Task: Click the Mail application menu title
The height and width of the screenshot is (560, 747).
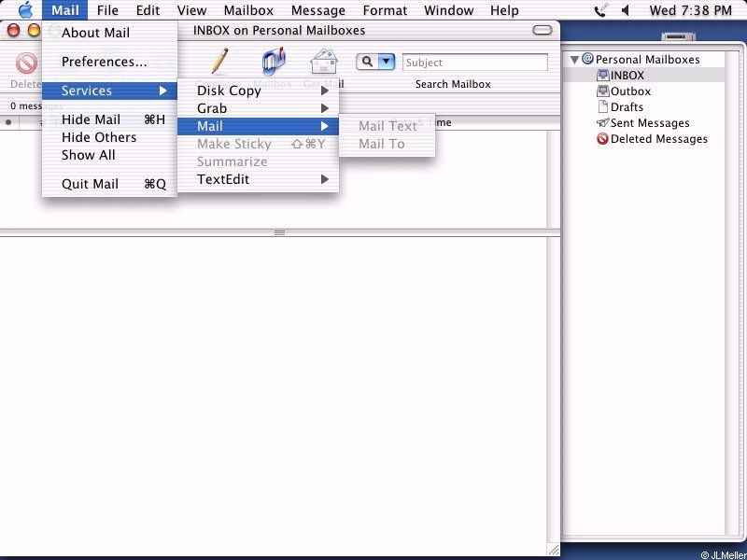Action: pyautogui.click(x=64, y=10)
